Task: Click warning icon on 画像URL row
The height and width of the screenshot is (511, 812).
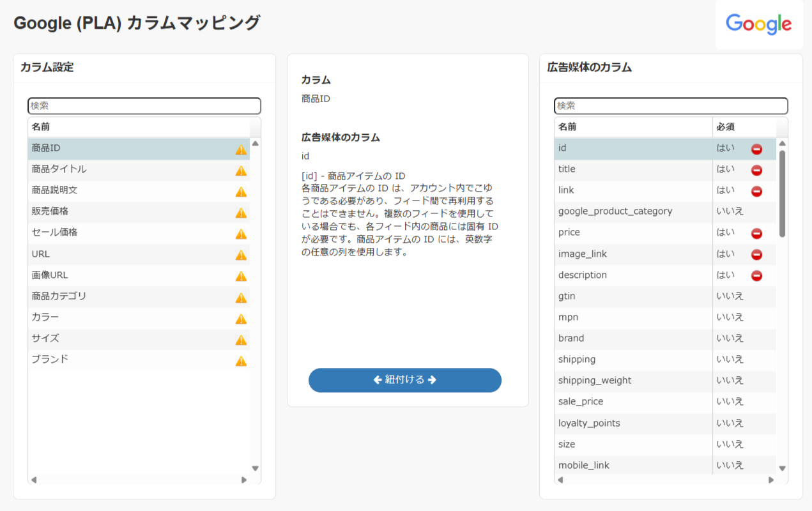Action: point(241,276)
